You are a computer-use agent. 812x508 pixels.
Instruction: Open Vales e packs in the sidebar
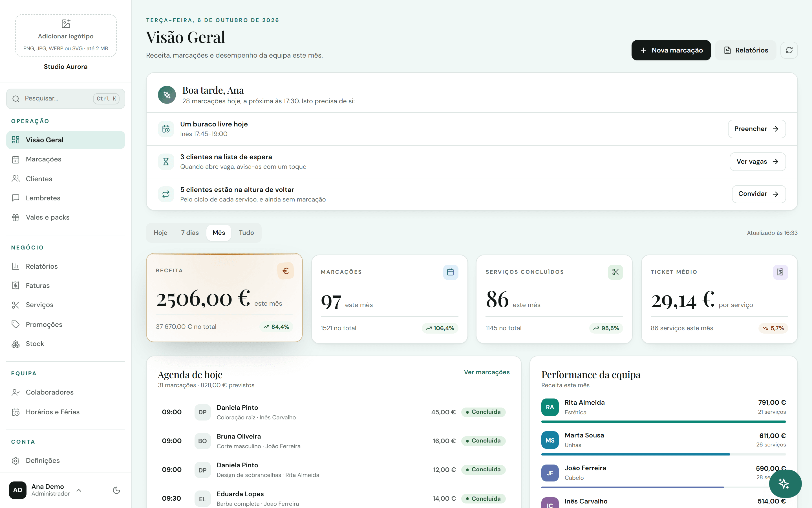pos(65,217)
